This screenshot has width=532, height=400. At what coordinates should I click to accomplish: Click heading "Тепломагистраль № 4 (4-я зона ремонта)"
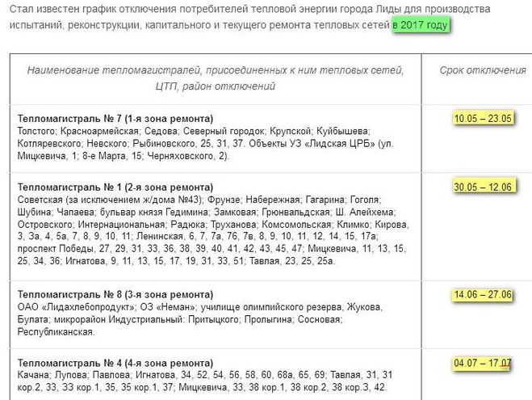[x=115, y=363]
